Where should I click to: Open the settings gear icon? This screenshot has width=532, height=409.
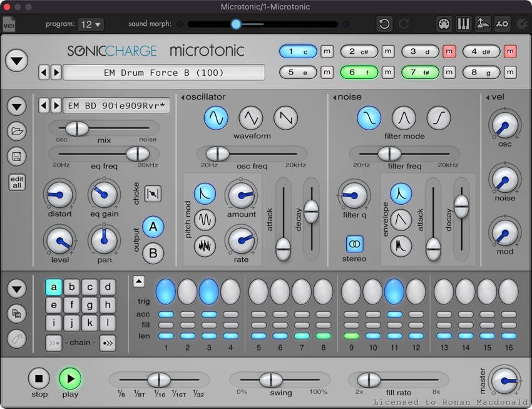[x=522, y=24]
